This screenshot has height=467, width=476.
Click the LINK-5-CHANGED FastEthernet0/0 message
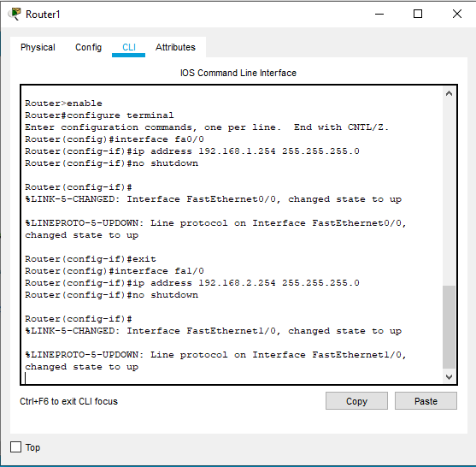coord(213,199)
